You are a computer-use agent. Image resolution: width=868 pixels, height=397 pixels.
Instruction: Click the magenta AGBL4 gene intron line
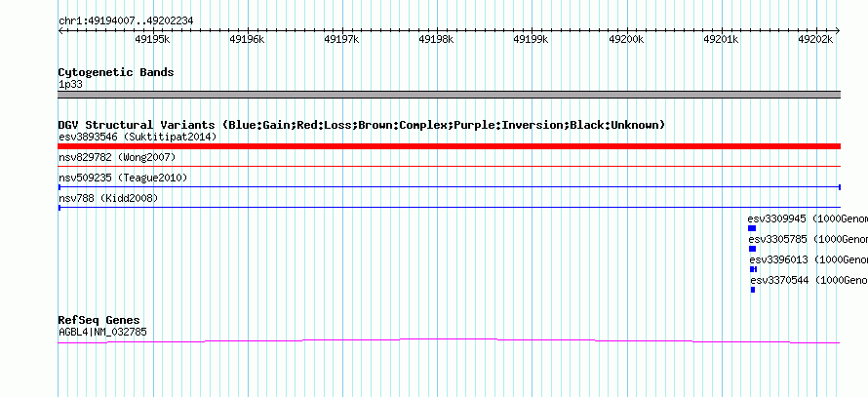pos(449,340)
